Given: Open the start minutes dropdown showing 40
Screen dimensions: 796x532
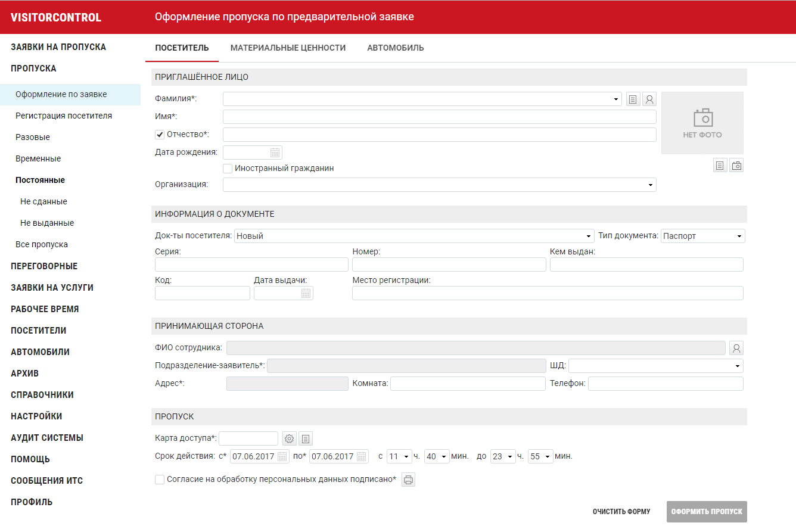Looking at the screenshot, I should pyautogui.click(x=436, y=456).
